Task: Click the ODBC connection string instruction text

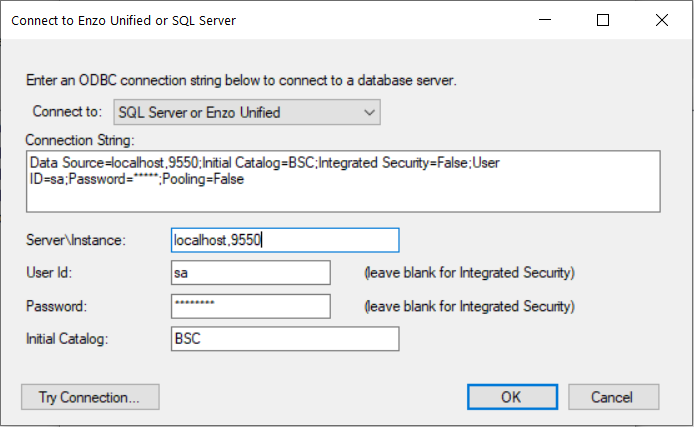Action: coord(241,81)
